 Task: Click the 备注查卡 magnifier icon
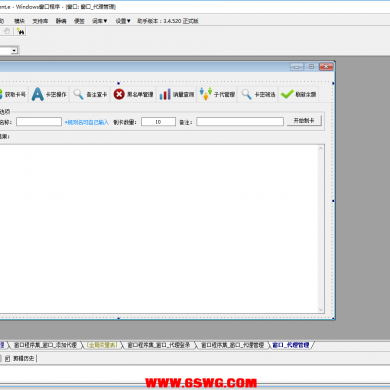78,94
